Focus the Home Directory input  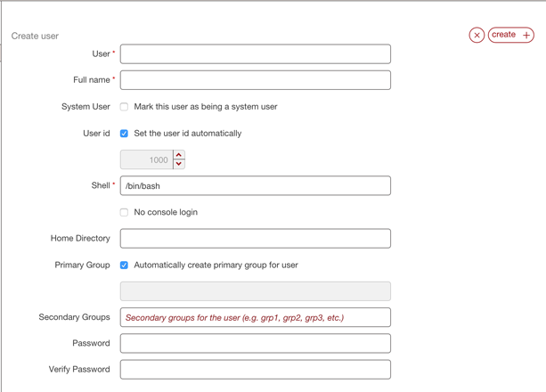tap(256, 239)
